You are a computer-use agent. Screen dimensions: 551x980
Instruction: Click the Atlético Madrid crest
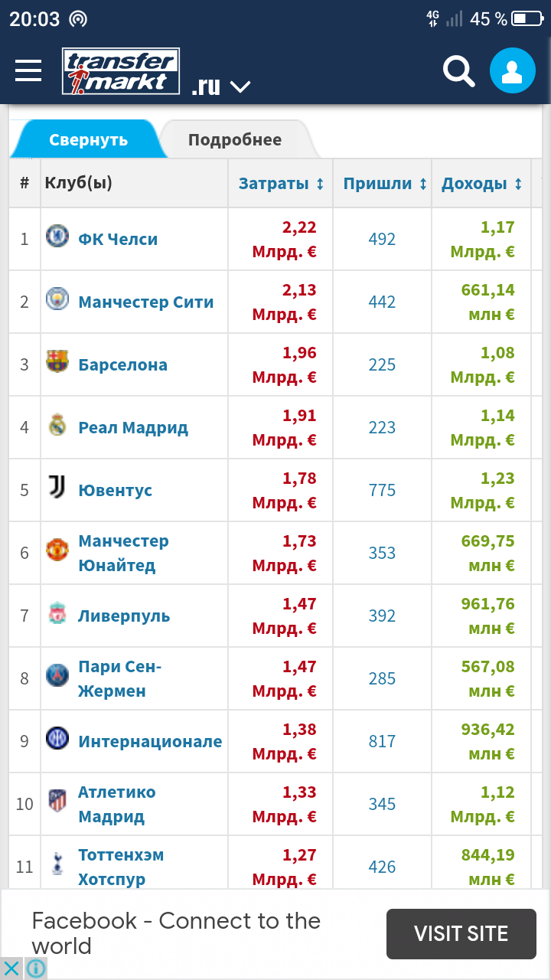point(57,801)
